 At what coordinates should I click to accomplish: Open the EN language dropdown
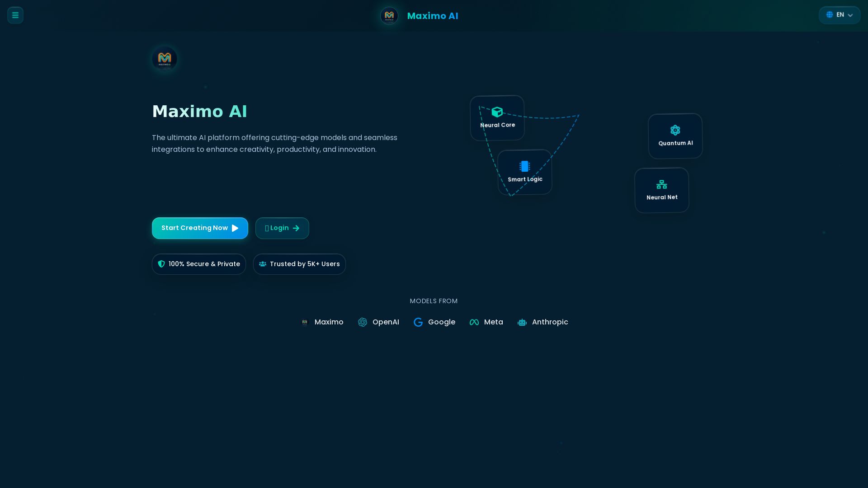pyautogui.click(x=839, y=15)
